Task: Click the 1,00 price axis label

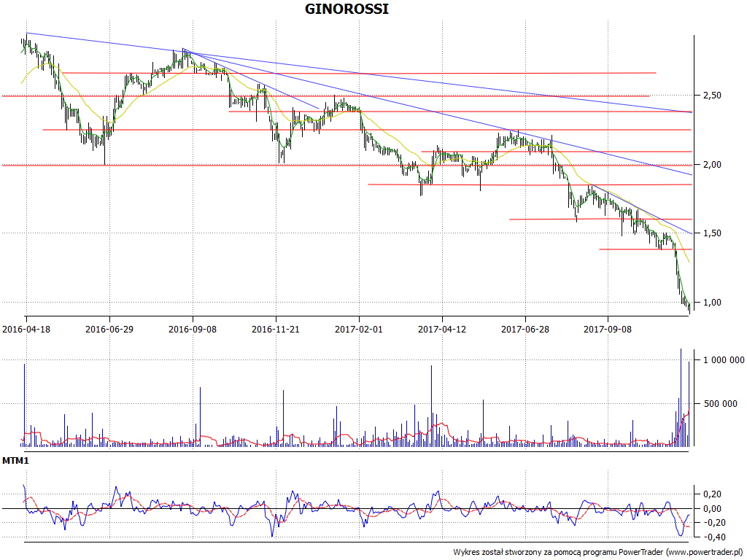Action: [x=712, y=303]
